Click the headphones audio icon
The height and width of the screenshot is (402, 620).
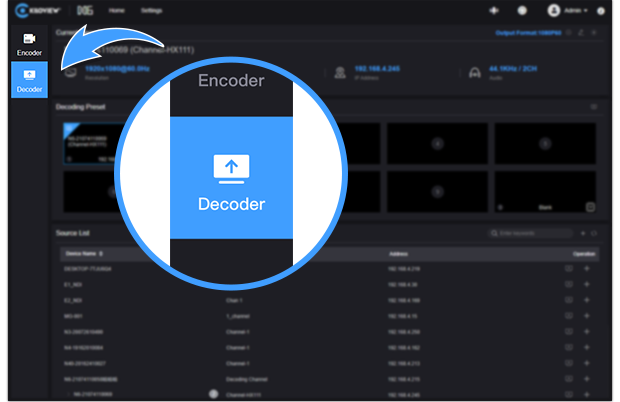(x=474, y=73)
